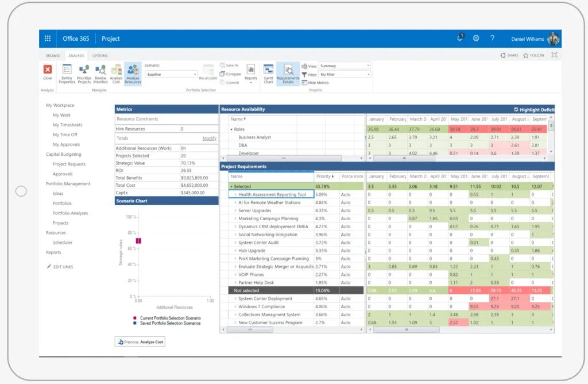This screenshot has width=588, height=384.
Task: Open the View Summary dropdown
Action: pos(345,66)
